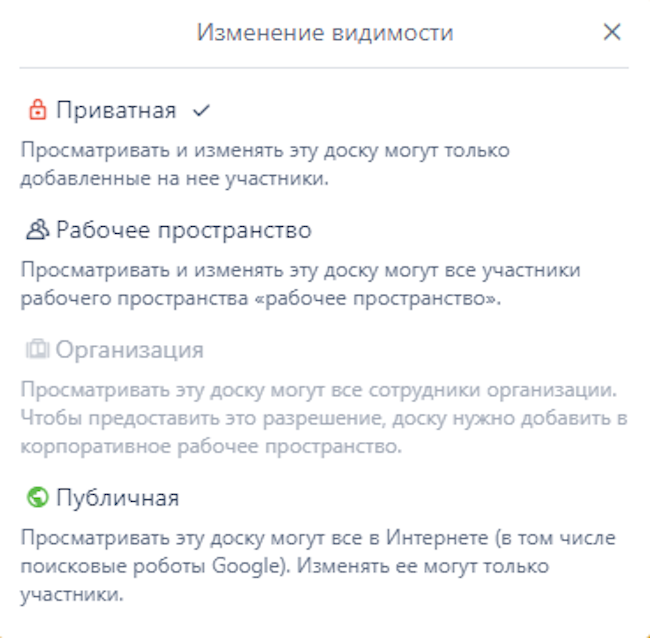Click the Изменение видимости title text
Image resolution: width=650 pixels, height=638 pixels.
325,33
